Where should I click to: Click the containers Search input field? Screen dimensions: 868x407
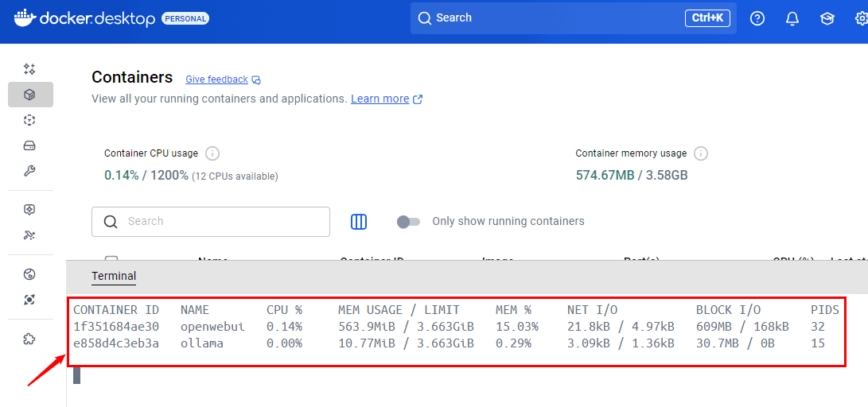click(223, 222)
